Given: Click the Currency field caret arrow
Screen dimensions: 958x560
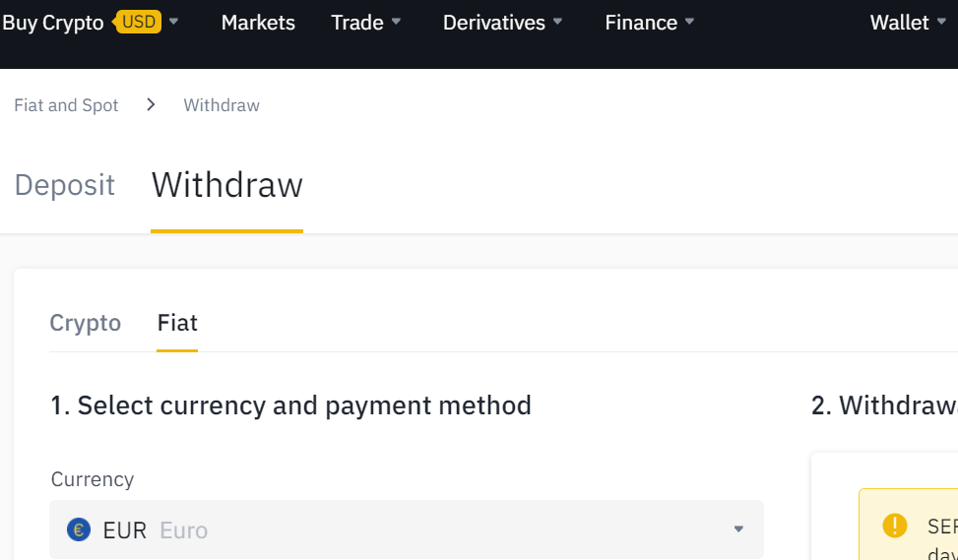Looking at the screenshot, I should point(738,529).
